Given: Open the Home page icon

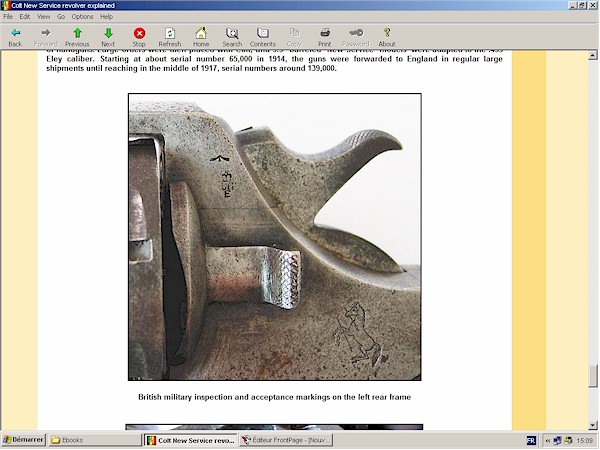Looking at the screenshot, I should 201,33.
